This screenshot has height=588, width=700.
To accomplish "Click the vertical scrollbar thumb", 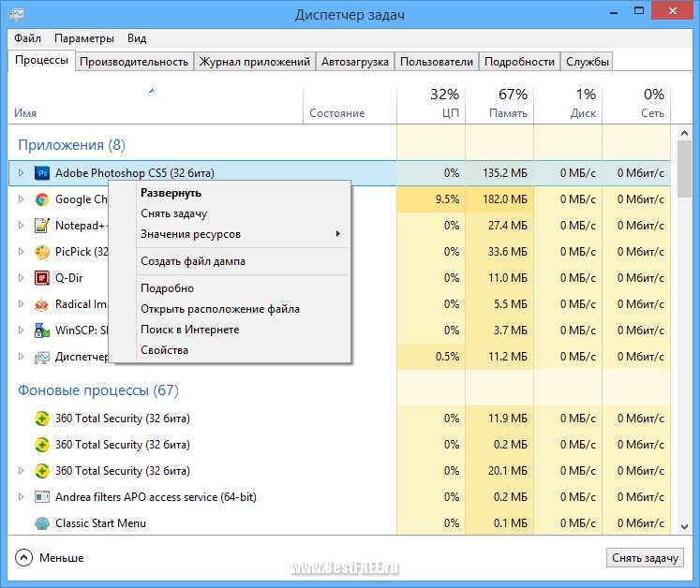I will pos(684,169).
